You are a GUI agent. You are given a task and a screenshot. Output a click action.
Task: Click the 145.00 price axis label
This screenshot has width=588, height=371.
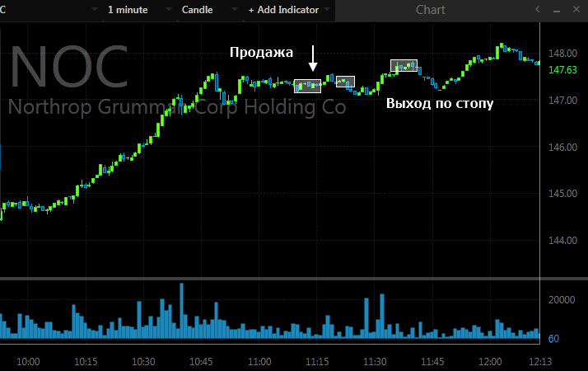(562, 194)
